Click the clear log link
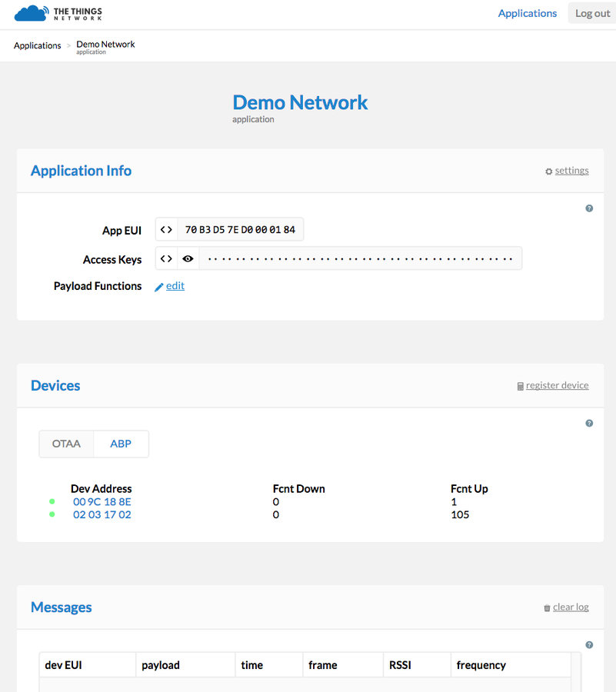Viewport: 616px width, 692px height. coord(571,607)
